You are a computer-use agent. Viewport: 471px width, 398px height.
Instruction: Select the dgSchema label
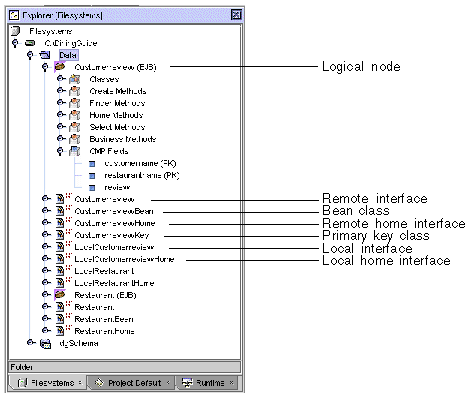79,343
